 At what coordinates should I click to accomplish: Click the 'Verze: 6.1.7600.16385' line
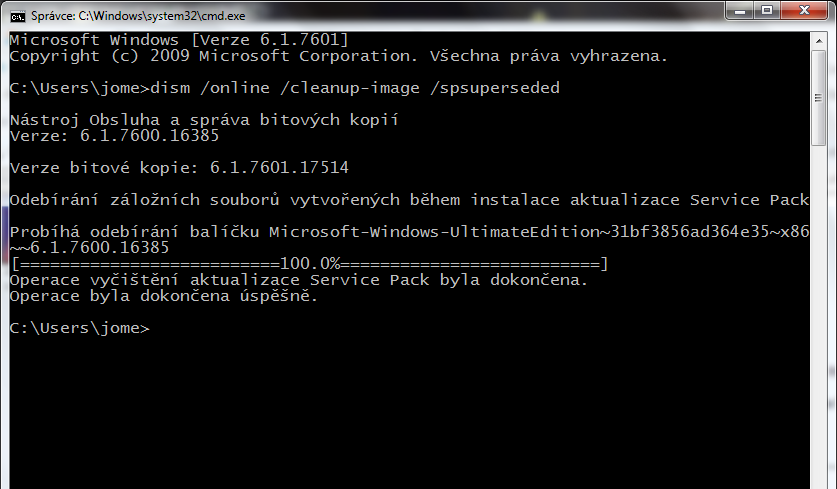click(114, 136)
